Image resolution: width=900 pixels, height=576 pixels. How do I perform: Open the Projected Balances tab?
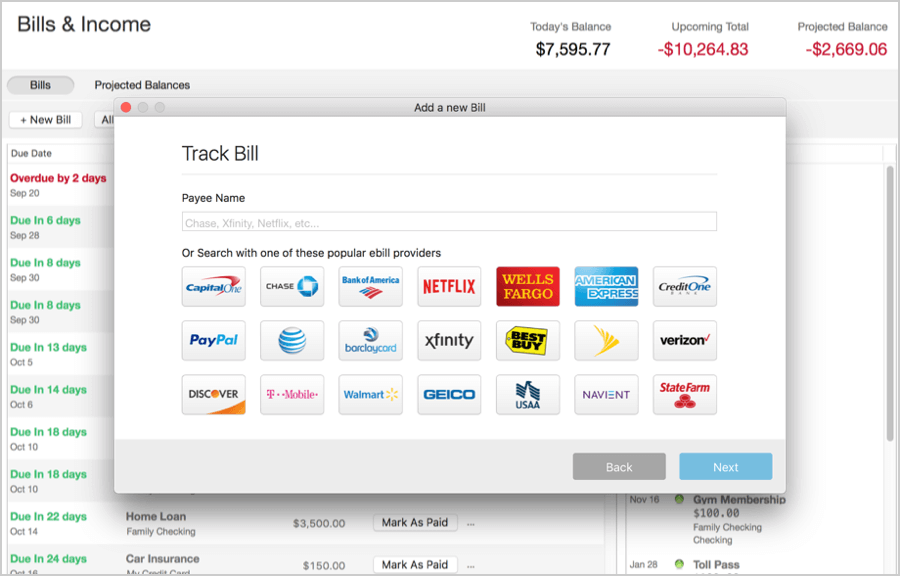click(x=142, y=85)
